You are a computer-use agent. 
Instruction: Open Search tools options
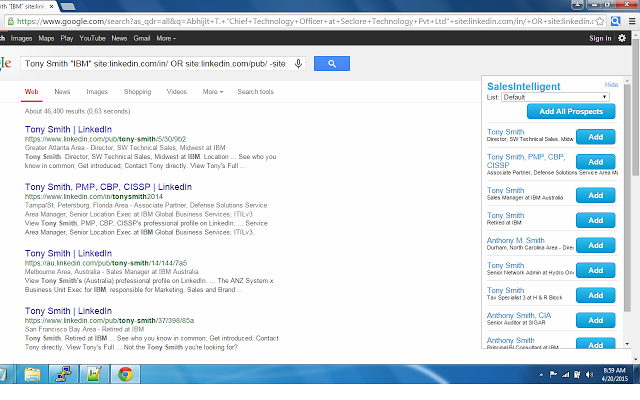(x=256, y=92)
